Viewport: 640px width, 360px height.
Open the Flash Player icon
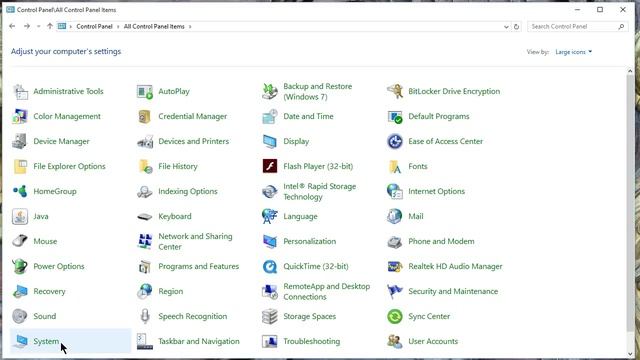270,166
